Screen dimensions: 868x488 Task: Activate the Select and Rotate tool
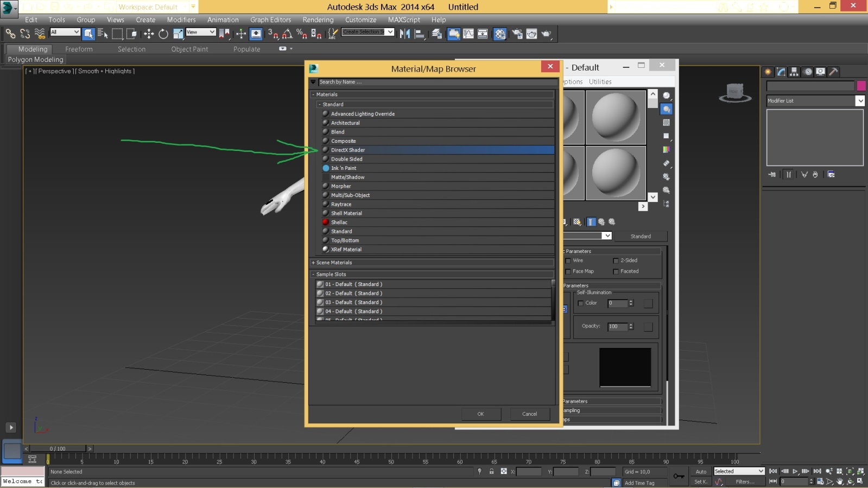163,34
